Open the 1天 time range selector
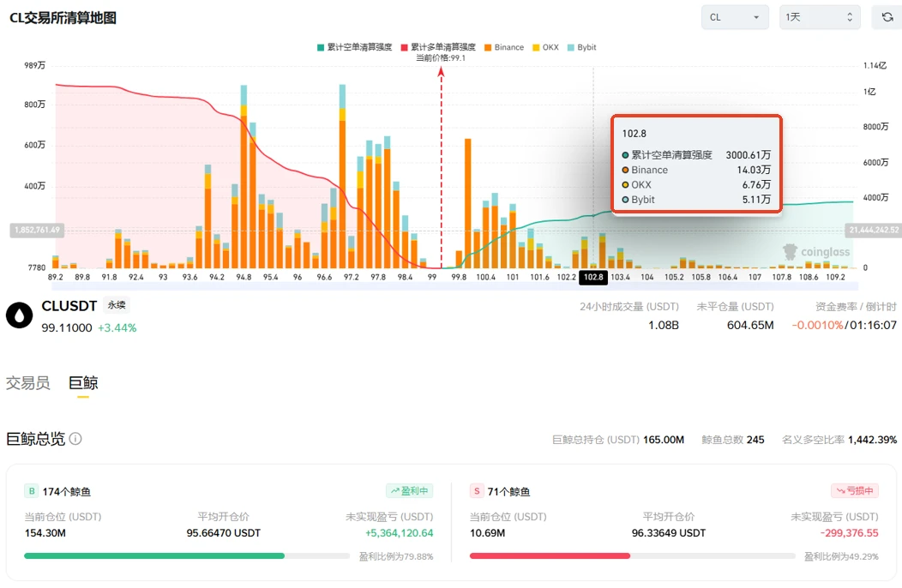The image size is (902, 588). pos(819,17)
